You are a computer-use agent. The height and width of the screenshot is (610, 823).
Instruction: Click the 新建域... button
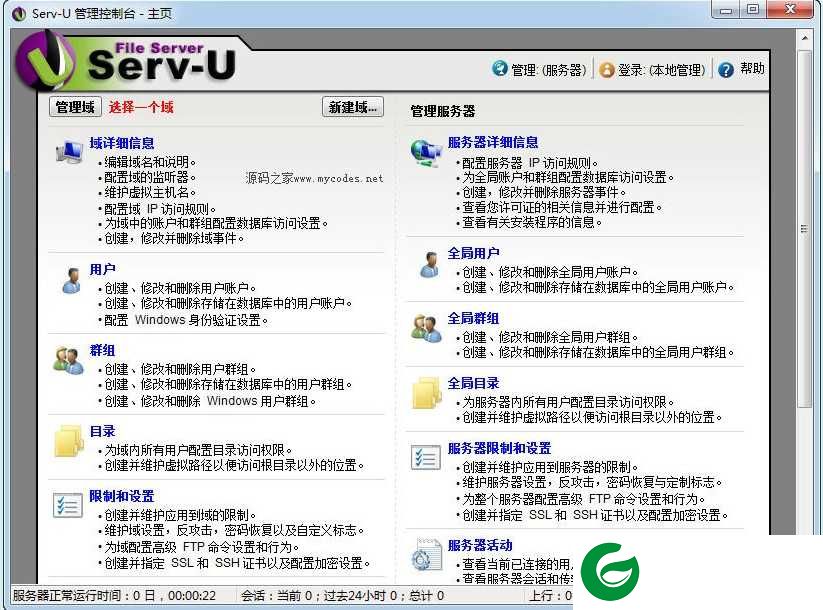click(353, 107)
